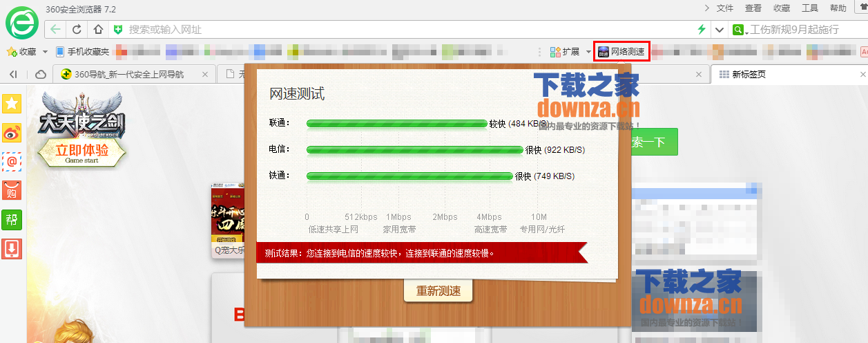868x343 pixels.
Task: Open the skin shirt icon
Action: pyautogui.click(x=862, y=8)
